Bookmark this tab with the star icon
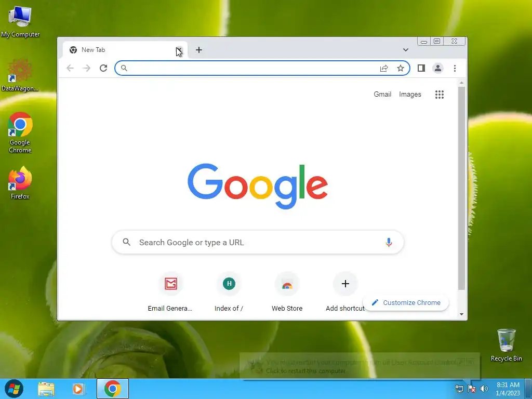 [x=401, y=68]
